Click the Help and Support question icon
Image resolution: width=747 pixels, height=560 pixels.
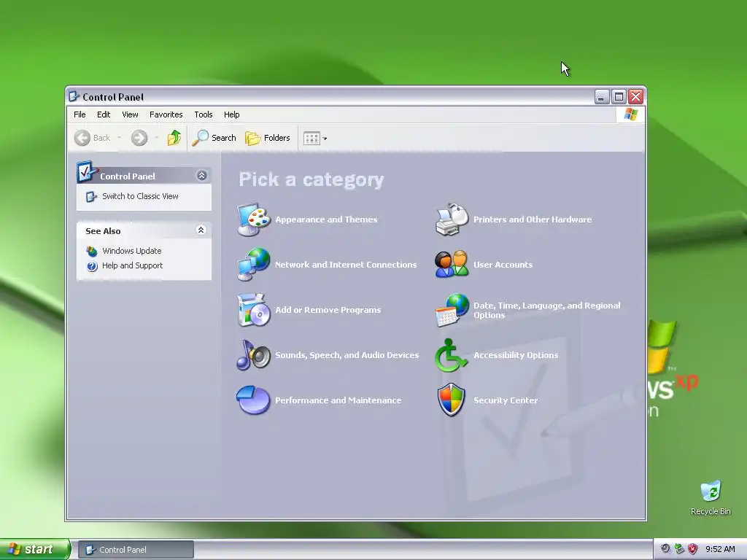[92, 266]
